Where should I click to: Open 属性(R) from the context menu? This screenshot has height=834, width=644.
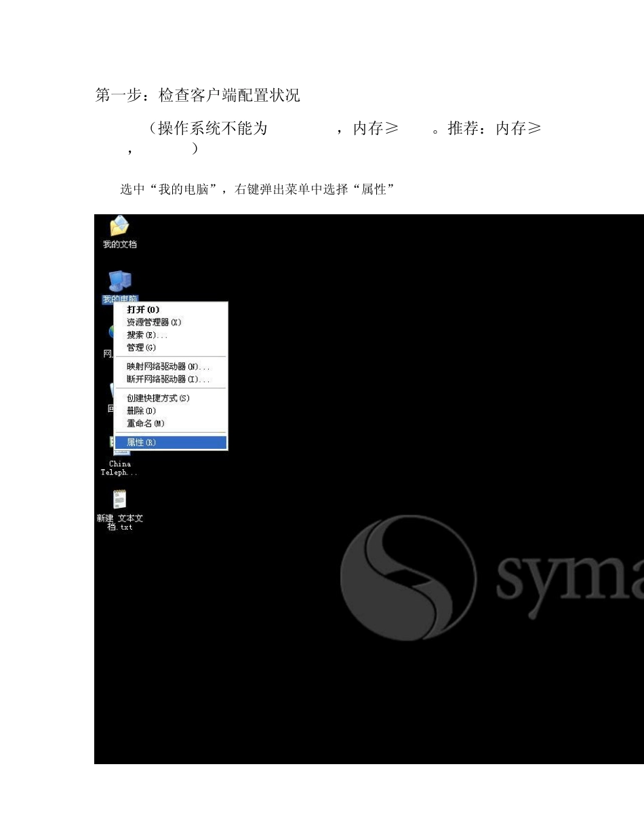(x=170, y=443)
